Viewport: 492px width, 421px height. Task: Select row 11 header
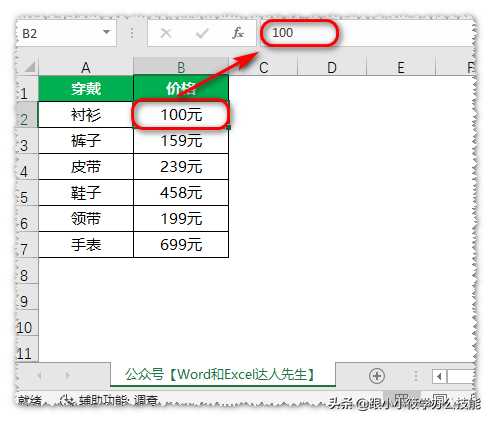click(27, 349)
